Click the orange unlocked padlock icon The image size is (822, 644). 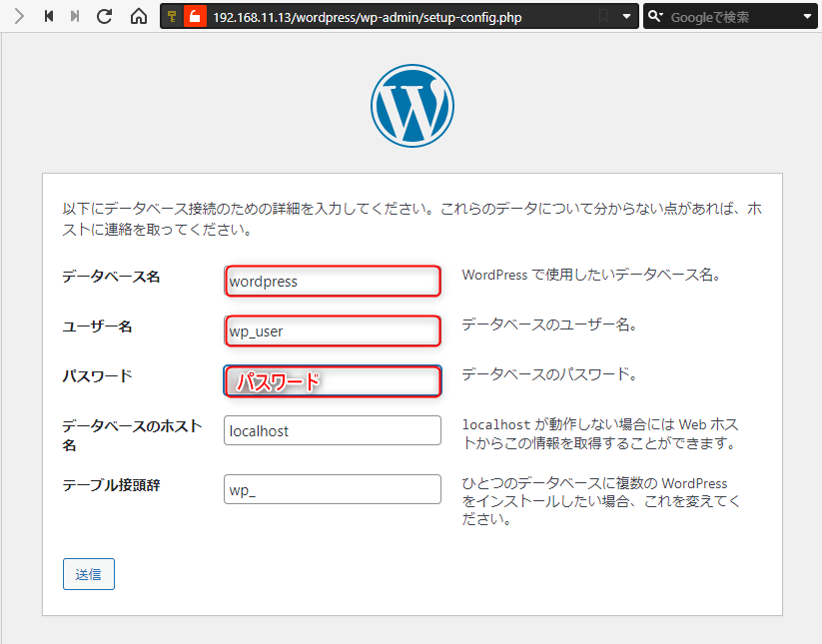click(195, 17)
